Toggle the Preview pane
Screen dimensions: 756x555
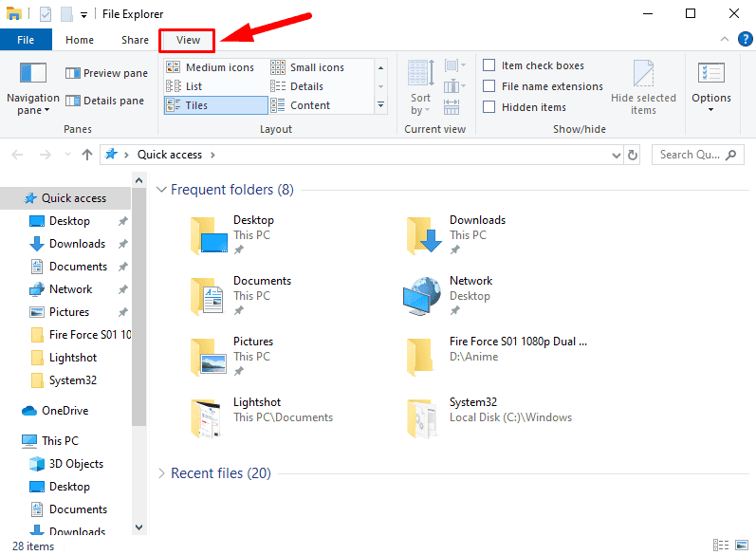(106, 73)
